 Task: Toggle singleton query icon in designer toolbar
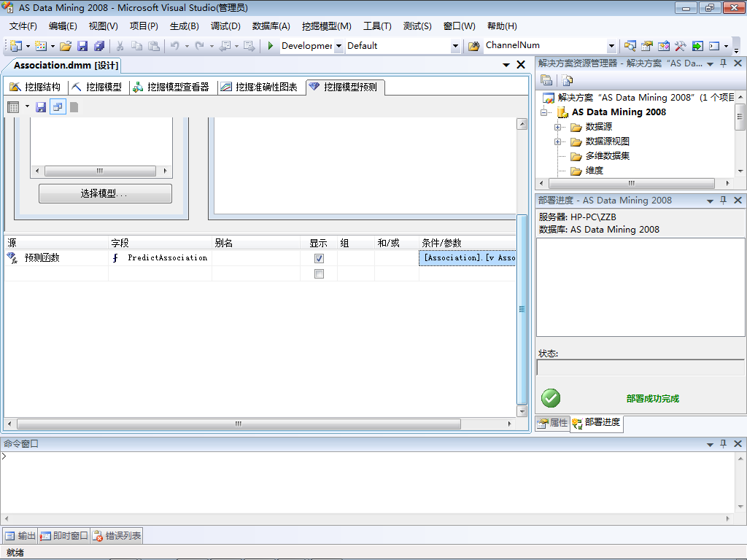[x=58, y=107]
